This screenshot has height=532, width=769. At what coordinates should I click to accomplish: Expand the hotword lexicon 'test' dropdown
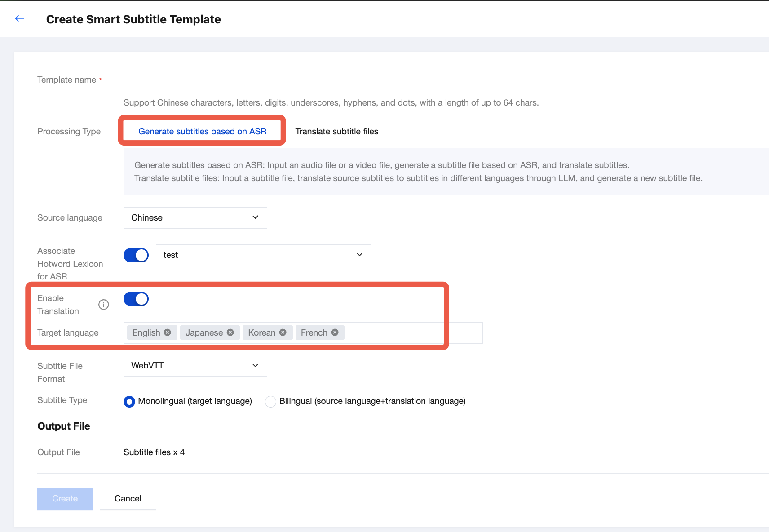coord(263,255)
